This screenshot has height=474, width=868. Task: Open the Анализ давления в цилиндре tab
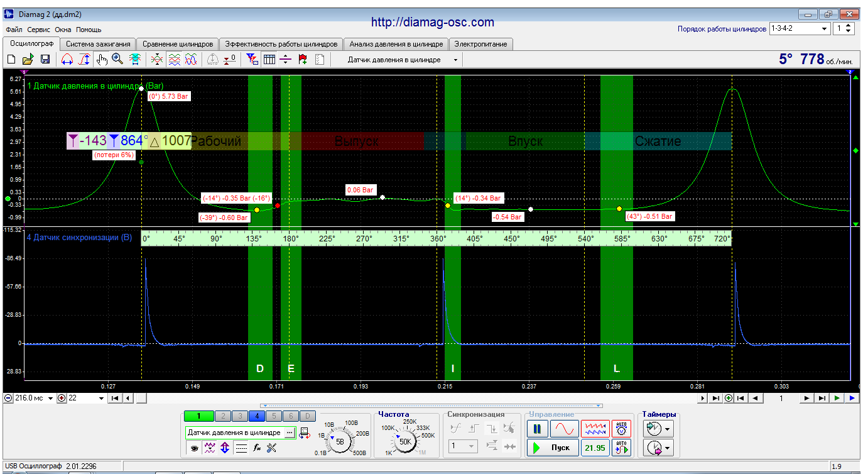coord(396,44)
